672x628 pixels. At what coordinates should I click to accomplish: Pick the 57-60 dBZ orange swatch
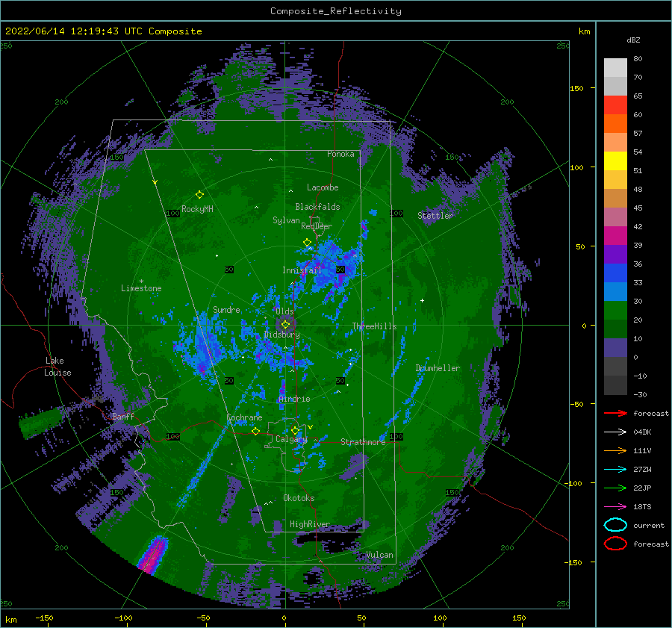615,123
